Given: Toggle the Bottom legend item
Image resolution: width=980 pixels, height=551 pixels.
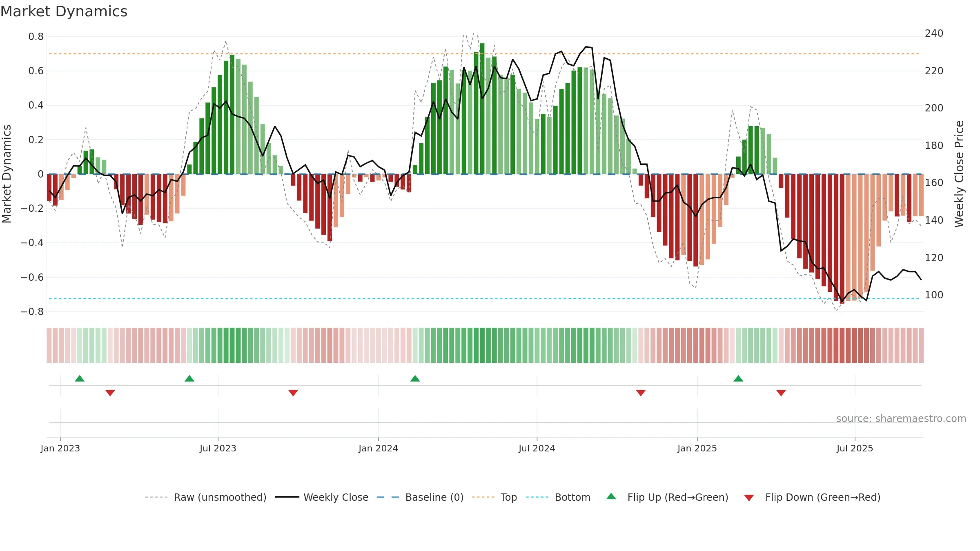Looking at the screenshot, I should [x=558, y=497].
